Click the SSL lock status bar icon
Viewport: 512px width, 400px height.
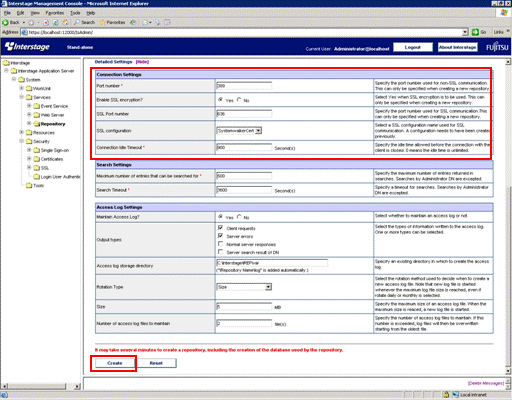[x=446, y=395]
